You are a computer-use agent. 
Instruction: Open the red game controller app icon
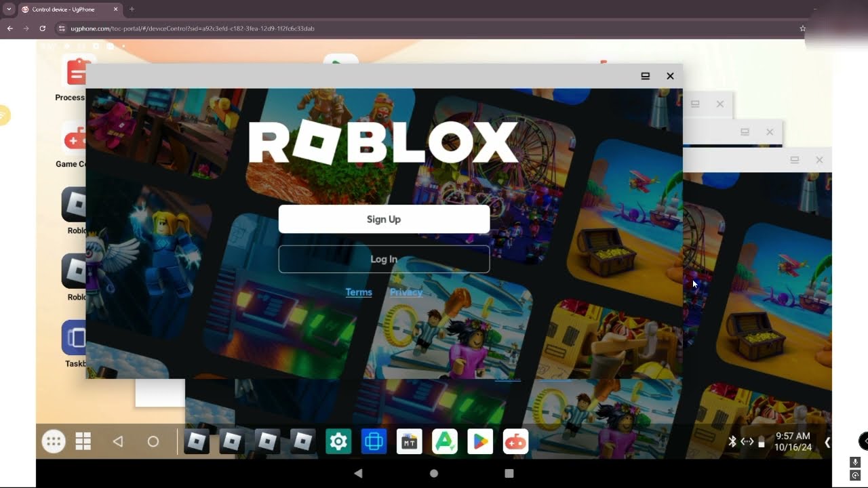515,442
